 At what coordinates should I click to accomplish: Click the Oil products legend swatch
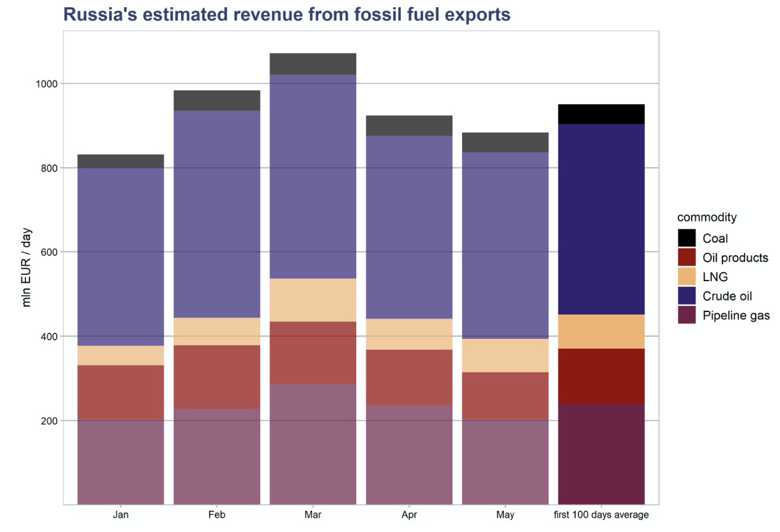687,258
